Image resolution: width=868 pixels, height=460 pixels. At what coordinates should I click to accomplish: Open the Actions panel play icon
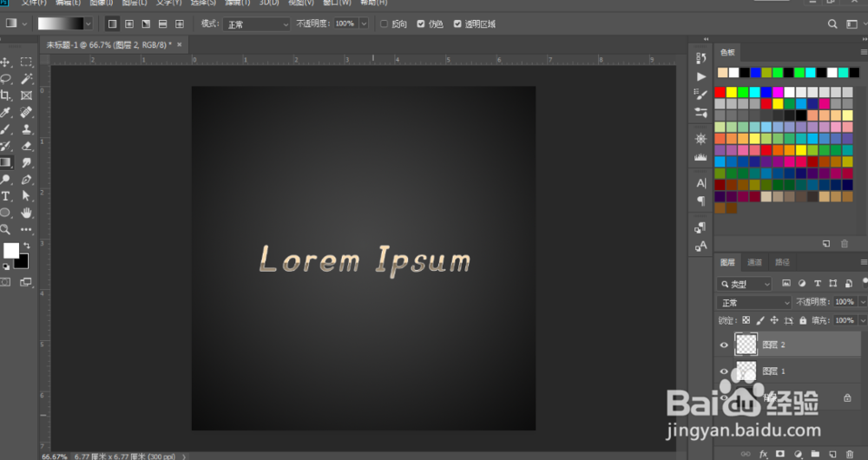click(700, 76)
